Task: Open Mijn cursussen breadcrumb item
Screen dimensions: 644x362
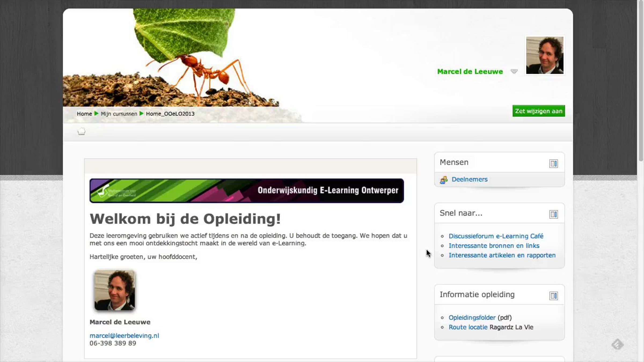Action: [x=119, y=114]
